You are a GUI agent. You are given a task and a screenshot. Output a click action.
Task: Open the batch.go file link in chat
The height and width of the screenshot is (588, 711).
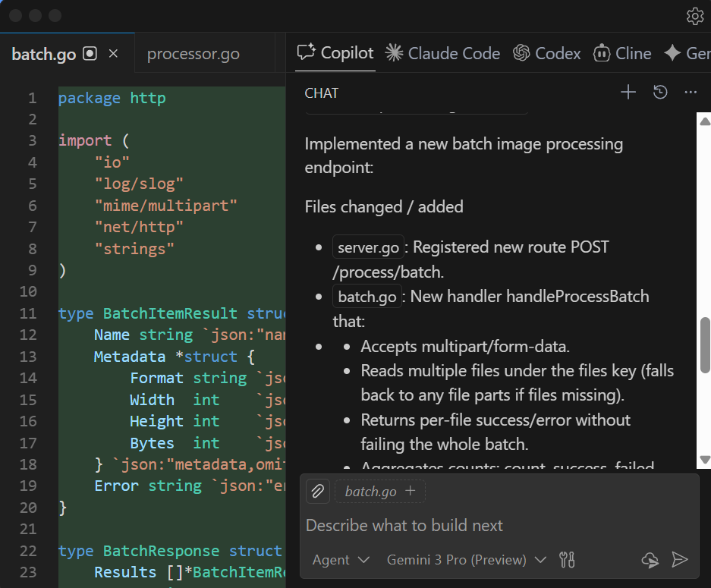367,296
